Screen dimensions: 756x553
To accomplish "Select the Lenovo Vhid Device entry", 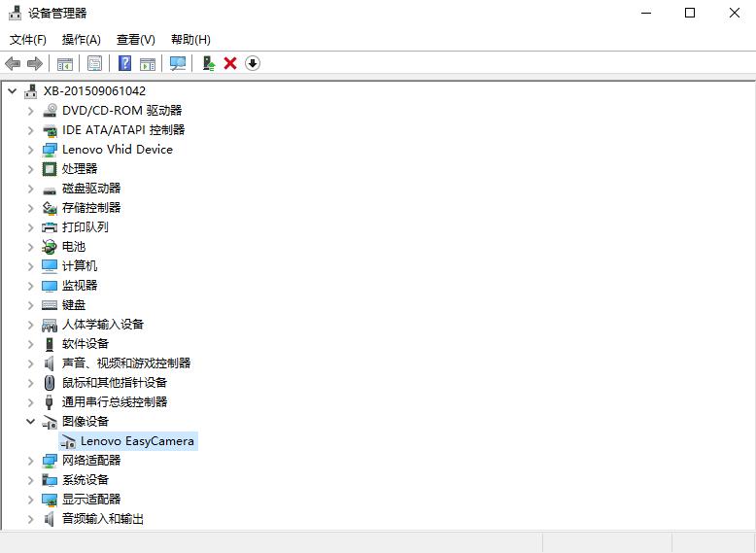I will [118, 150].
